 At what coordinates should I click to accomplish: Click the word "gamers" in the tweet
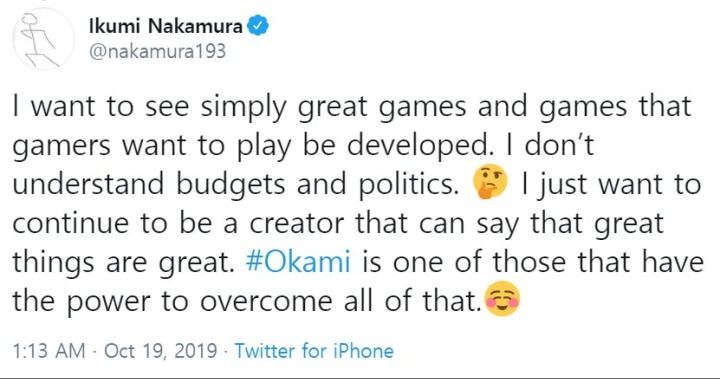pyautogui.click(x=62, y=147)
